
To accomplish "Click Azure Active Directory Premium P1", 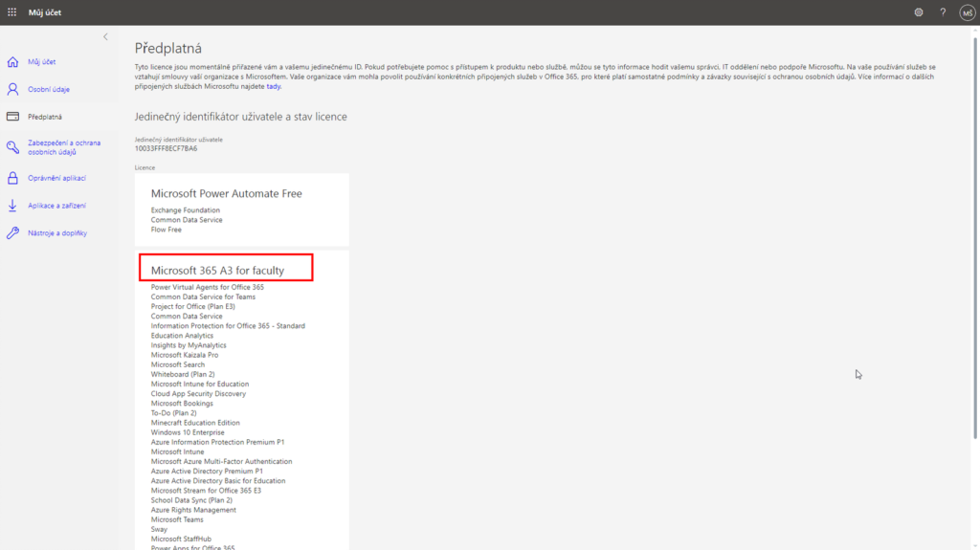I will click(207, 472).
